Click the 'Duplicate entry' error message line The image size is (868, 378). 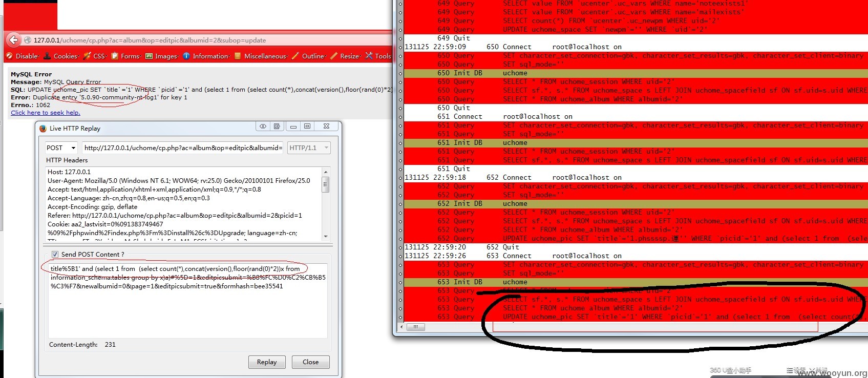tap(99, 97)
